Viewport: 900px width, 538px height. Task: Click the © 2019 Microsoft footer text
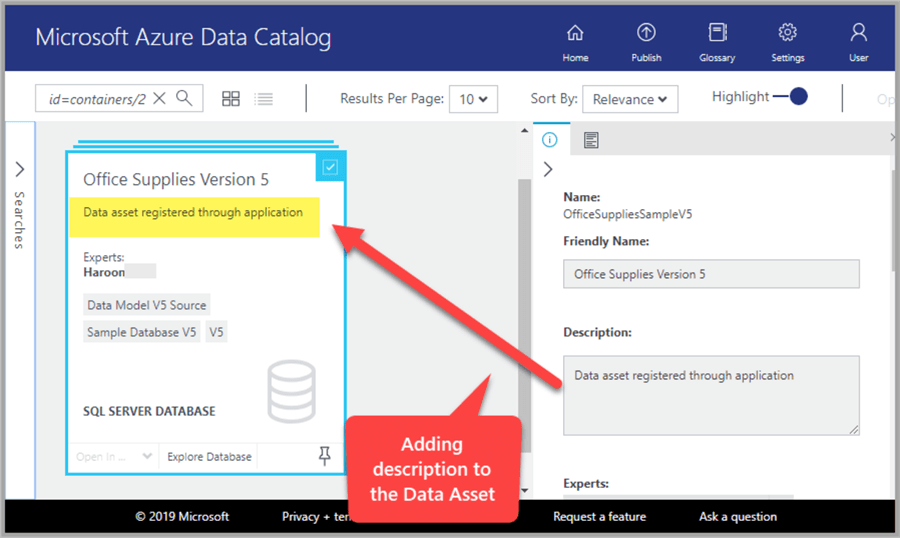coord(182,517)
